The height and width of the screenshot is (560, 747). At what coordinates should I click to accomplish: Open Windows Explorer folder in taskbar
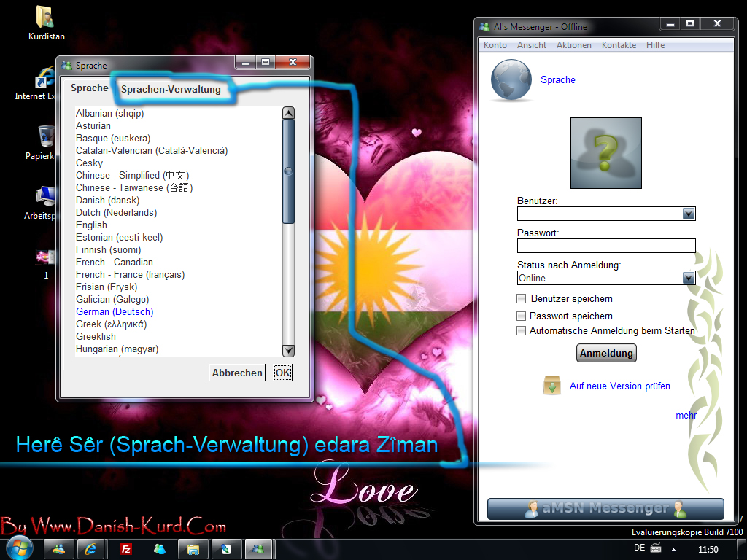[x=193, y=550]
